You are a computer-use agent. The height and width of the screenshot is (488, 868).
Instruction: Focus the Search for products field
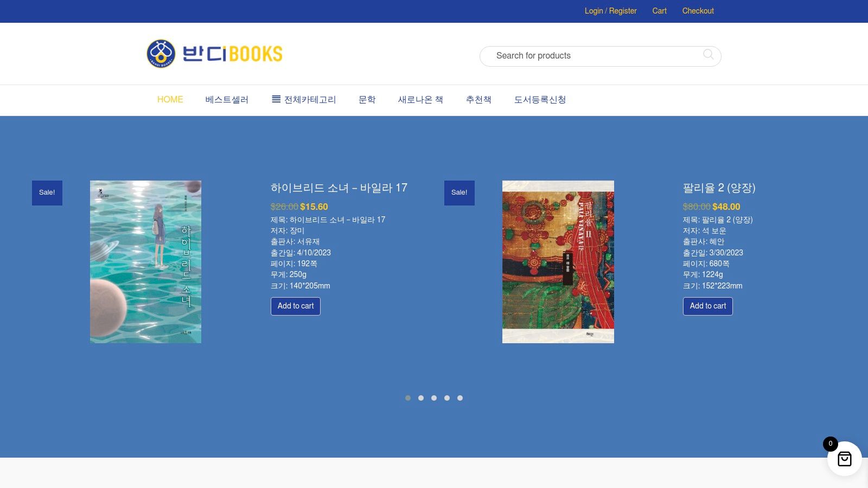(x=600, y=56)
